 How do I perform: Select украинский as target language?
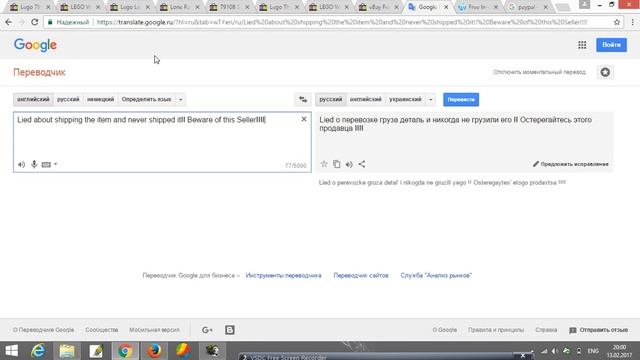click(405, 99)
